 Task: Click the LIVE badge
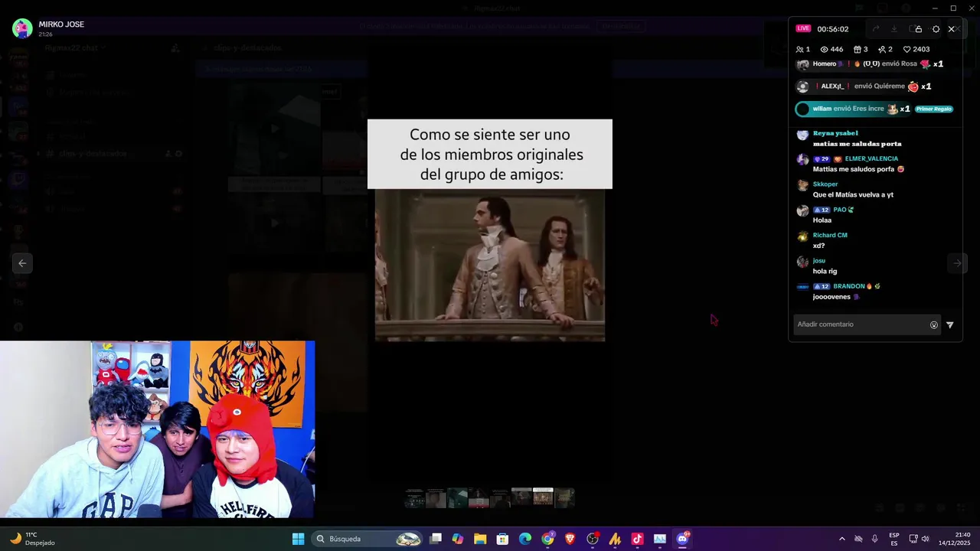pyautogui.click(x=803, y=28)
